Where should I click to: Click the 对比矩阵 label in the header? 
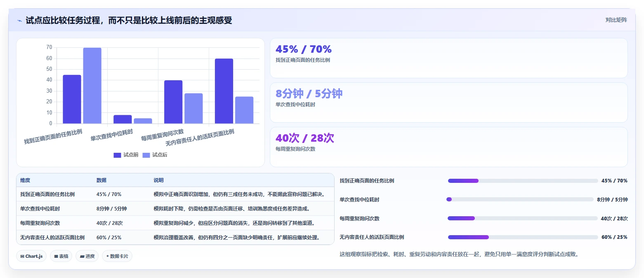tap(616, 20)
